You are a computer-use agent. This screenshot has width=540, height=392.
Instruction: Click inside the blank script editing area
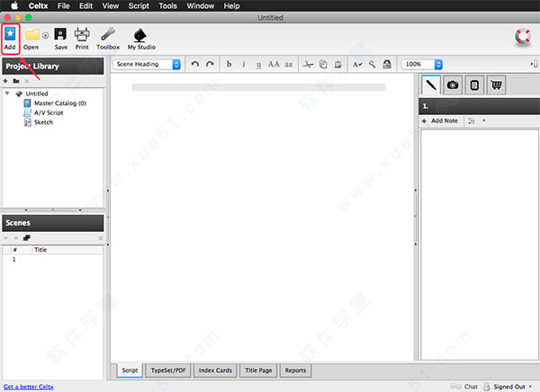(x=262, y=217)
